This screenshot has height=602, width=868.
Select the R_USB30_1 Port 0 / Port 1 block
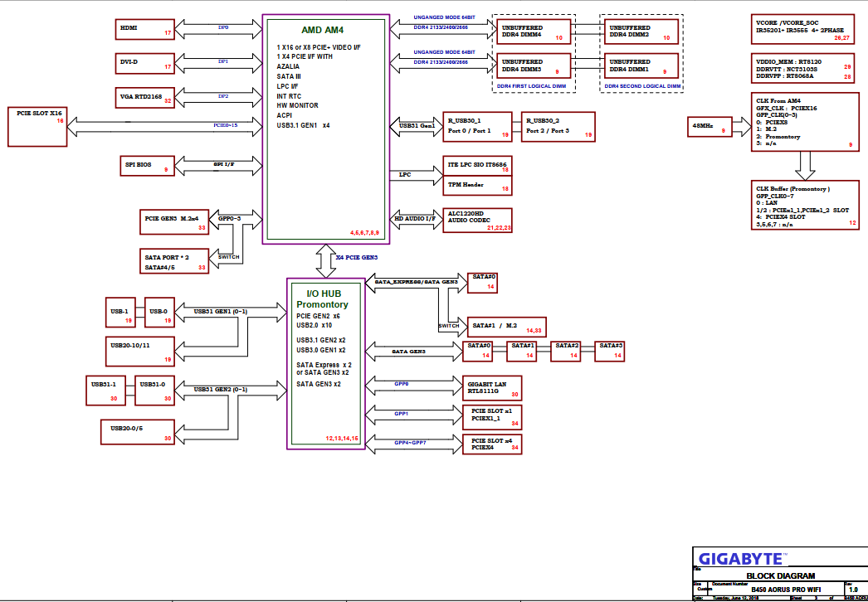478,127
